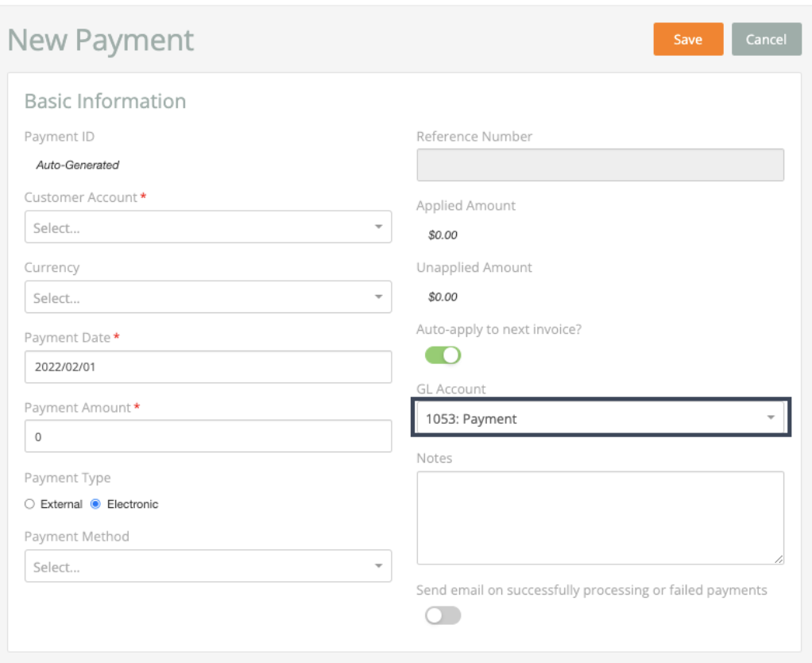
Task: Enable the send email on payments toggle
Action: 443,615
